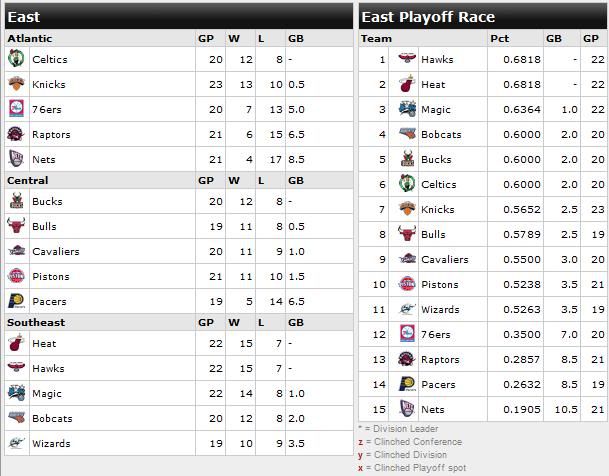Click the Pacers logo in Playoff Race
This screenshot has width=609, height=476.
click(407, 384)
